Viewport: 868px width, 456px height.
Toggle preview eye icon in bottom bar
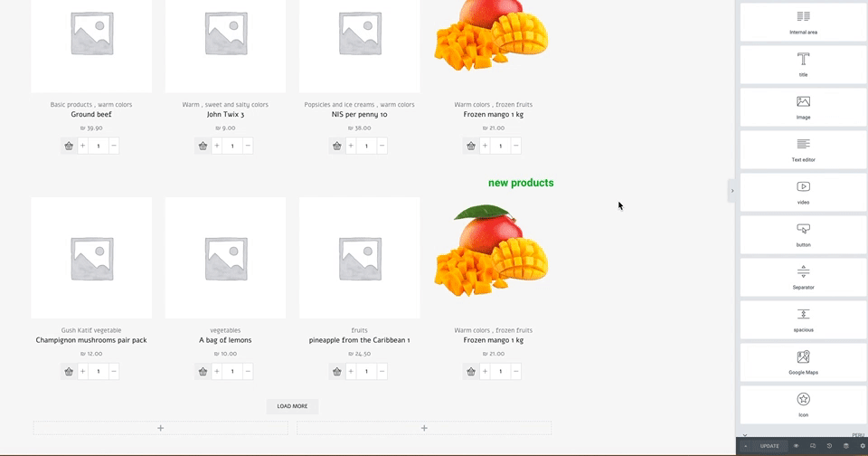click(x=796, y=446)
